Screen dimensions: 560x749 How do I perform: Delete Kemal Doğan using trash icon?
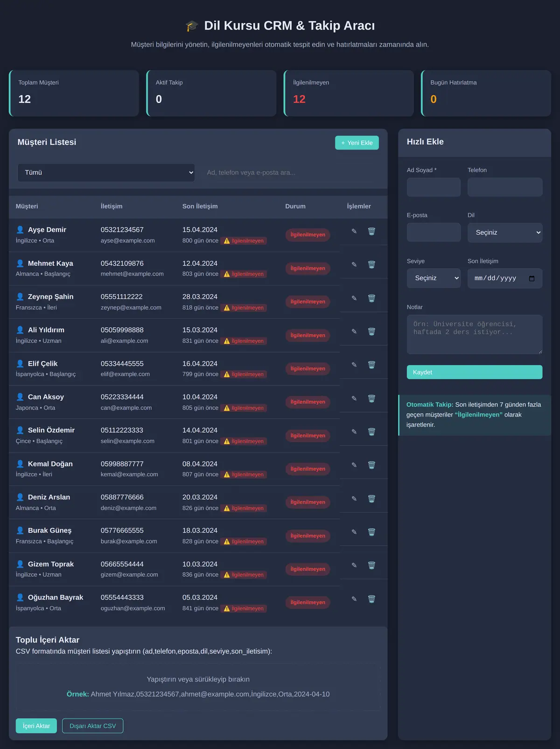coord(371,465)
